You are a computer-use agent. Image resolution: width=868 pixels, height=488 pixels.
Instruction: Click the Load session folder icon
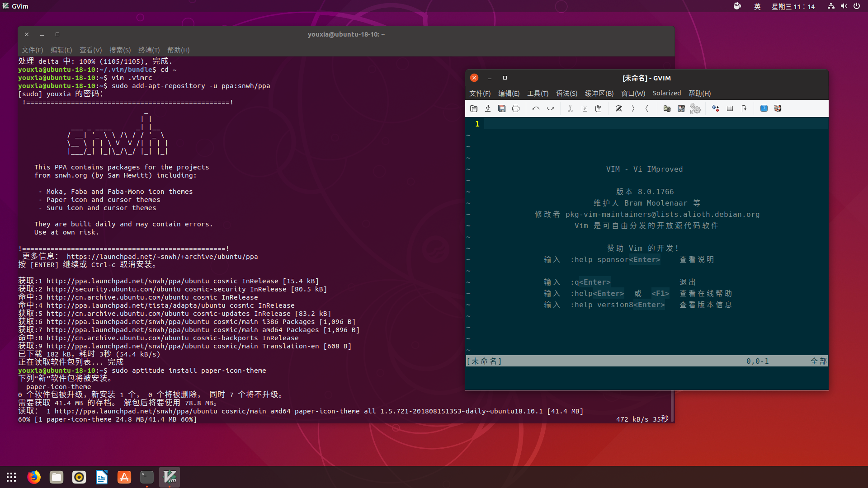[x=667, y=108]
